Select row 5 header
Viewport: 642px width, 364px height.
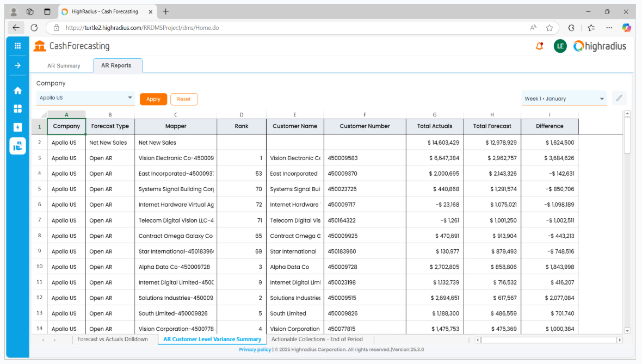(x=39, y=189)
